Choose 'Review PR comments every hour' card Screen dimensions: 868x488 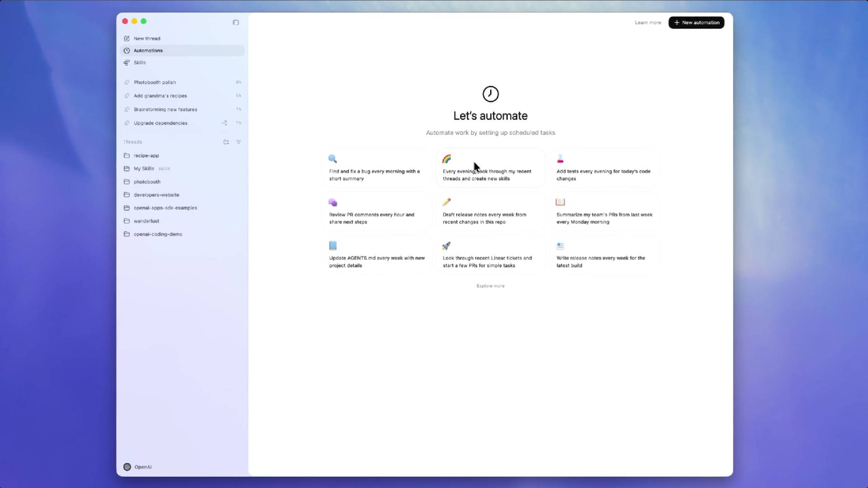(x=376, y=211)
